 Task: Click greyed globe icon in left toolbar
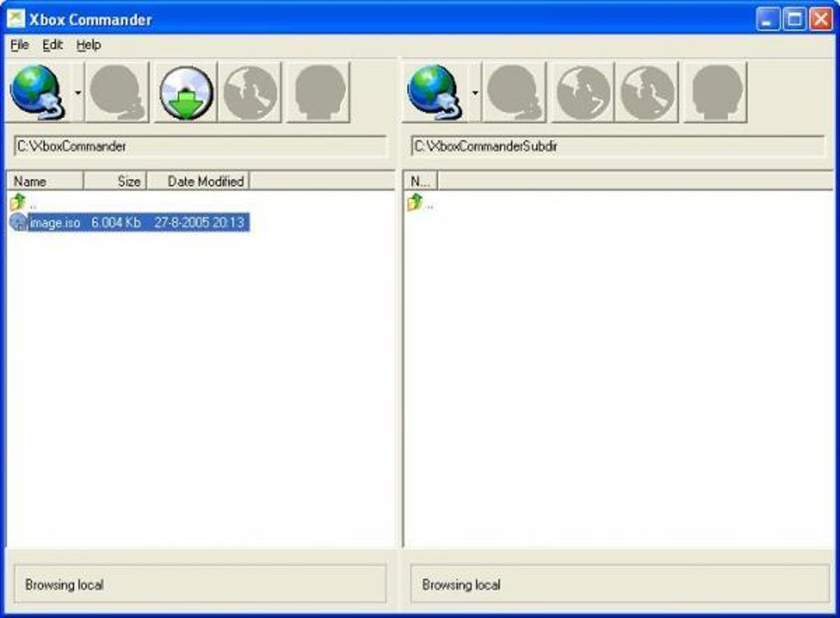click(250, 92)
